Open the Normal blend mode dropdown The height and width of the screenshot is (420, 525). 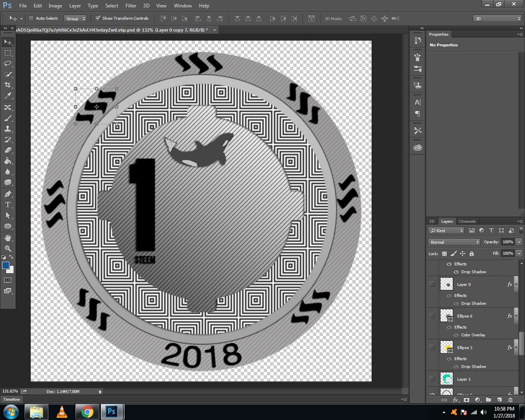click(x=454, y=242)
